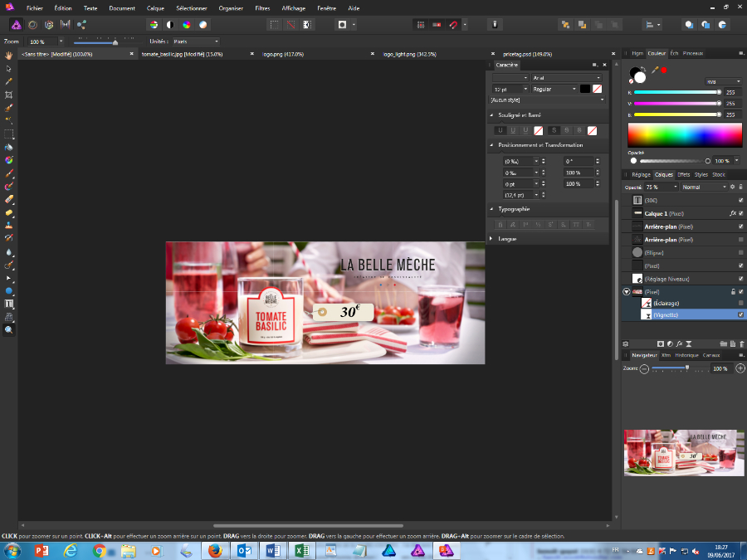Enable the (Éclairage) filter layer
Viewport: 747px width, 560px height.
click(741, 303)
